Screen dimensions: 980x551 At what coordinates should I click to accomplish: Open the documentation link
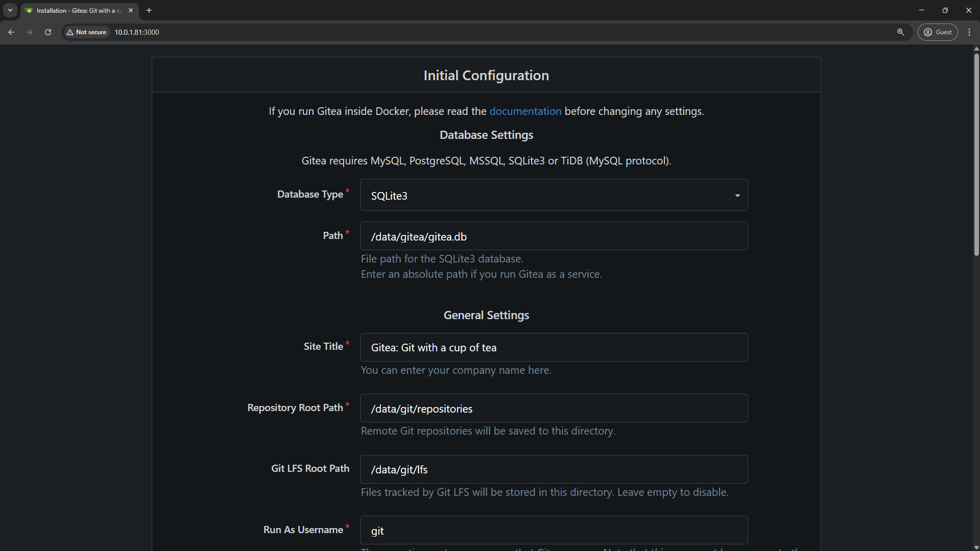click(x=525, y=111)
